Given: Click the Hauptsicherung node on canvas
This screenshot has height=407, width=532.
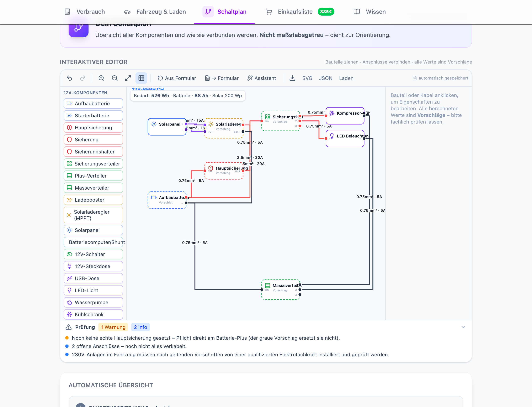Looking at the screenshot, I should pos(224,171).
